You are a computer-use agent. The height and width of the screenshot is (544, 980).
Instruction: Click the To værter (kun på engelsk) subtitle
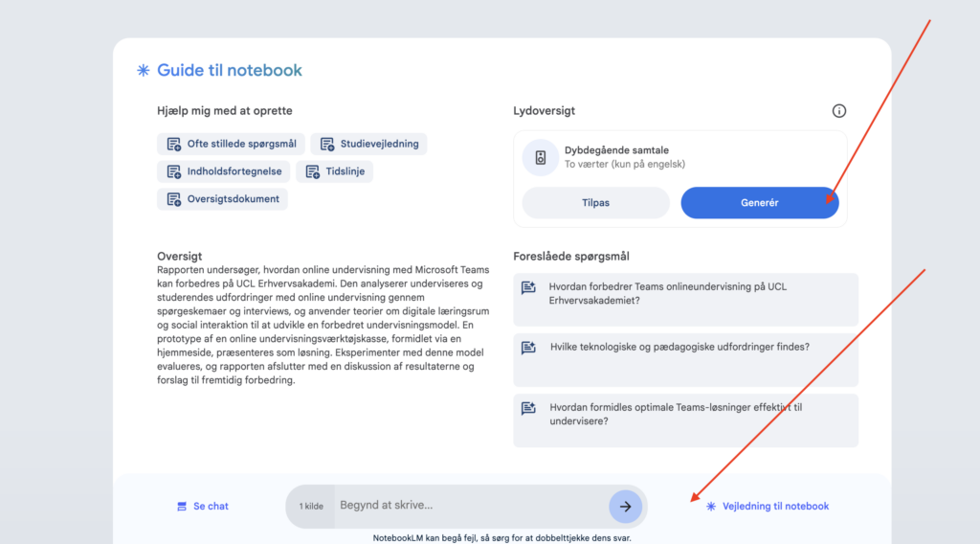pos(625,164)
